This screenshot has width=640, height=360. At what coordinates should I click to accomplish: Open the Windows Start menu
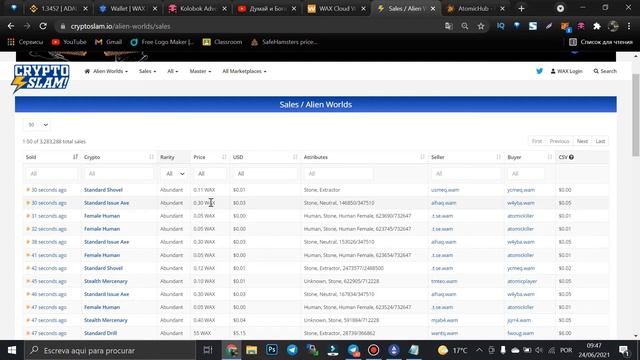click(12, 350)
